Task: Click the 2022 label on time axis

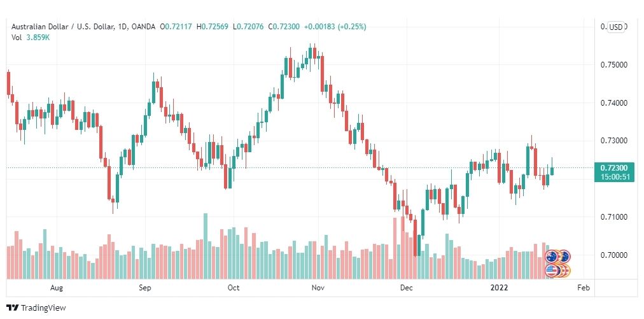Action: click(x=500, y=288)
